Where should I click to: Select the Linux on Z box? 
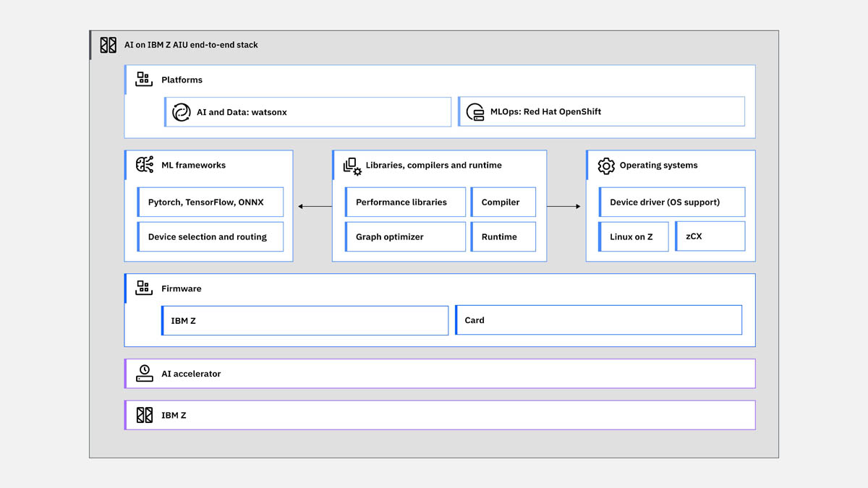pyautogui.click(x=634, y=237)
